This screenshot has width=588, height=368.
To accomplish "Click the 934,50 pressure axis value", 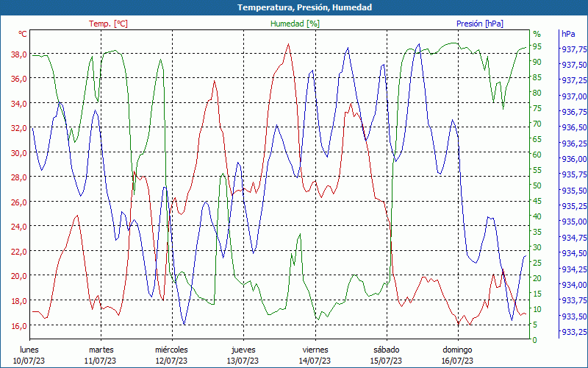I will coord(574,253).
